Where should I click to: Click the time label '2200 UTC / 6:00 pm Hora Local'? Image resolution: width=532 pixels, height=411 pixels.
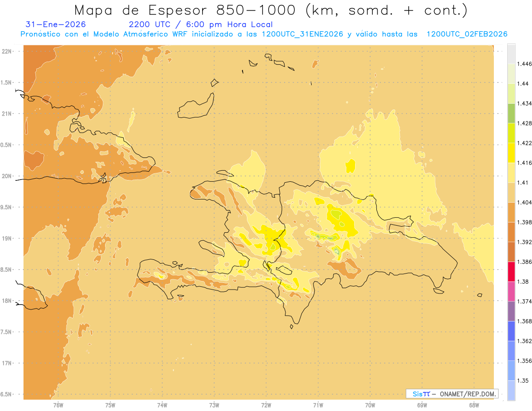(201, 25)
